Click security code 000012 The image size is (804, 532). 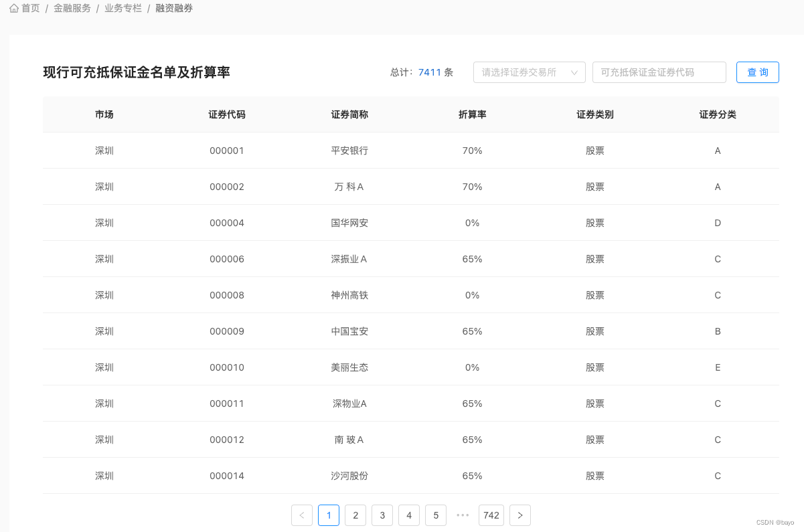tap(227, 440)
